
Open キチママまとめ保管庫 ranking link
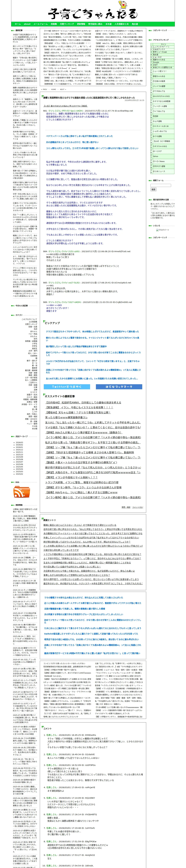click(x=162, y=101)
